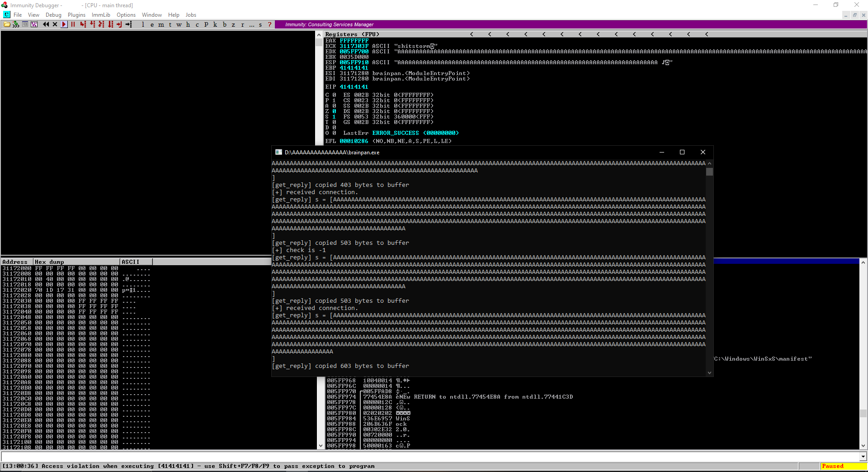Click the ? help button on the toolbar
Image resolution: width=868 pixels, height=472 pixels.
[269, 24]
